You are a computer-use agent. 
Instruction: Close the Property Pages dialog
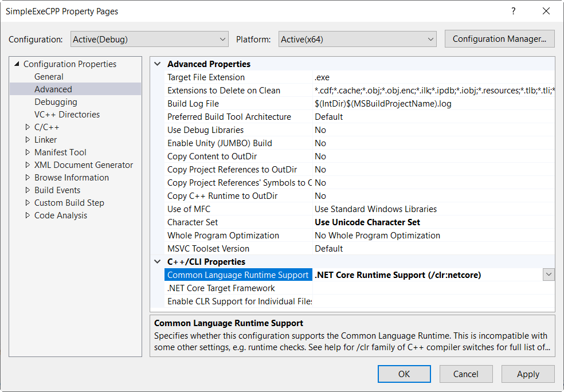[545, 11]
